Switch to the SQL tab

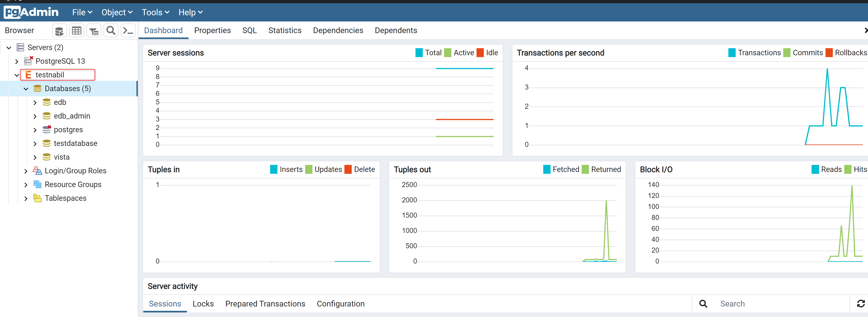249,30
